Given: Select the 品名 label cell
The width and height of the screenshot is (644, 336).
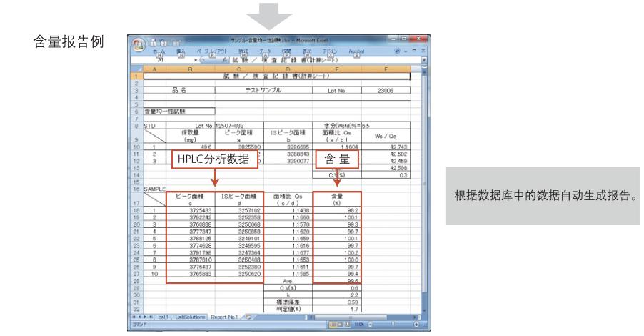Looking at the screenshot, I should pyautogui.click(x=178, y=91).
